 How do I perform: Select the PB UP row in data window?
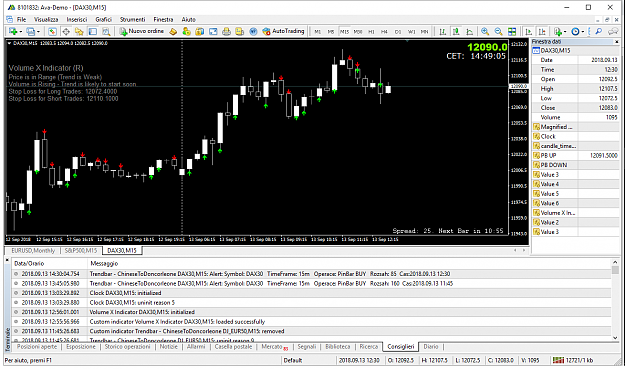576,155
